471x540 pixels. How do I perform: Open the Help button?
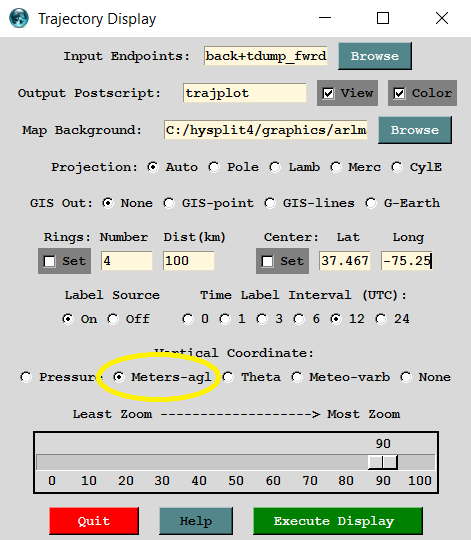pos(196,521)
